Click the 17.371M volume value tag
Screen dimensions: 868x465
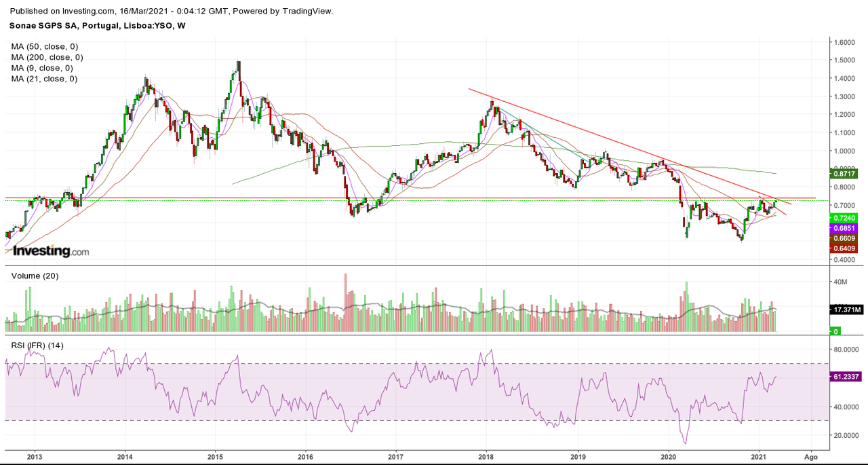846,310
